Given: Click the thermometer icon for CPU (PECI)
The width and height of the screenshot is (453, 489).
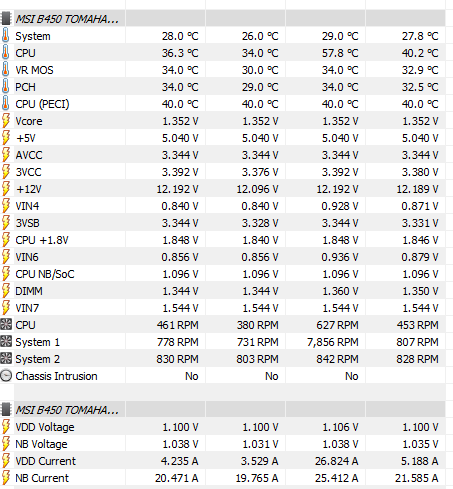Looking at the screenshot, I should pos(6,104).
